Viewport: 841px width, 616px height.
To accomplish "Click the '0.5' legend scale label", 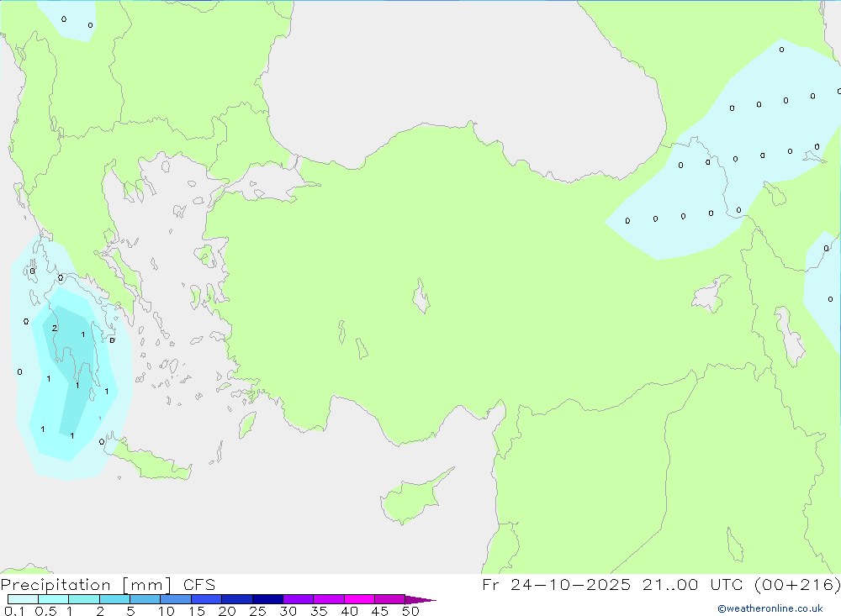I will click(45, 611).
